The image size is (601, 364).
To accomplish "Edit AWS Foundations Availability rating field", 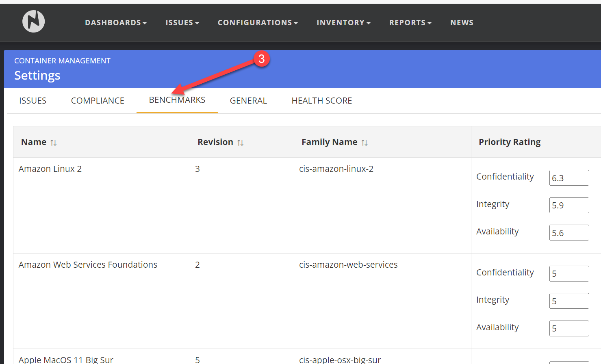I will (569, 329).
